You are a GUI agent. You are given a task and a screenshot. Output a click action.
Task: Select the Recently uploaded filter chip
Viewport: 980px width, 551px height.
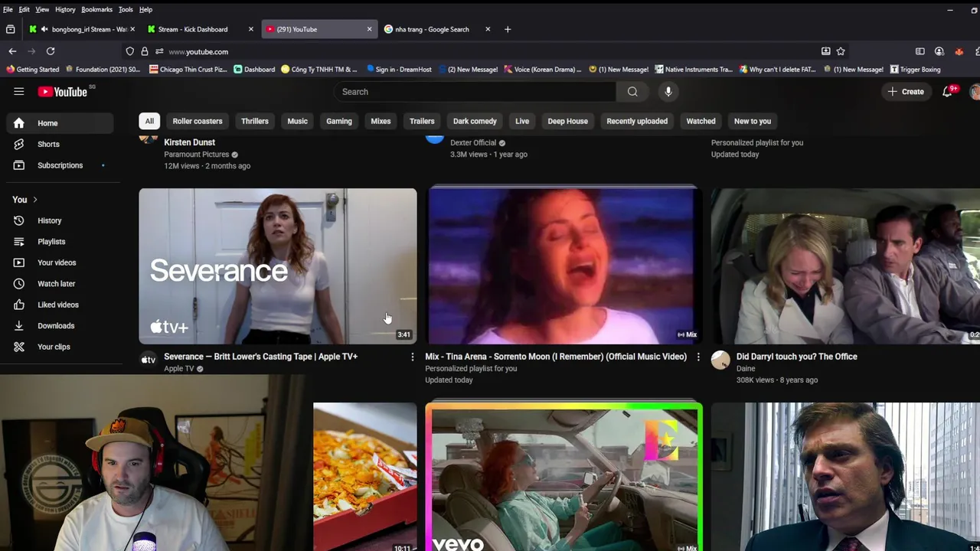pyautogui.click(x=637, y=121)
